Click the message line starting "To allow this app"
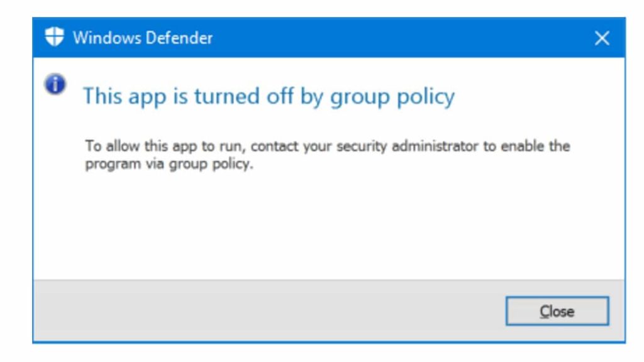 (327, 146)
